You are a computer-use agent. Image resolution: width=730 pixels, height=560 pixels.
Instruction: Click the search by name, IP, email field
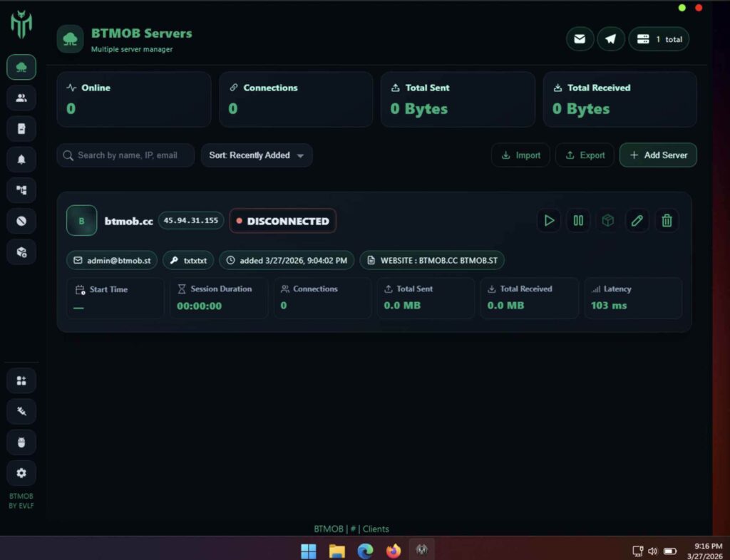pyautogui.click(x=125, y=155)
